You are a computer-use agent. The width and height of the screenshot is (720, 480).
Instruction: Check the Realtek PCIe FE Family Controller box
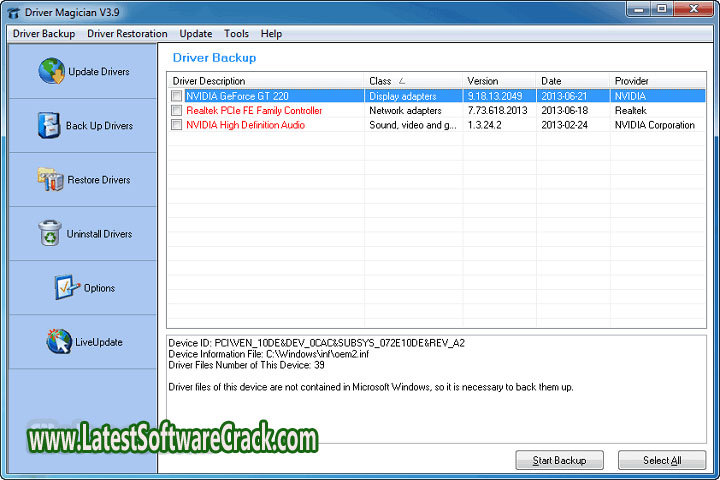177,111
